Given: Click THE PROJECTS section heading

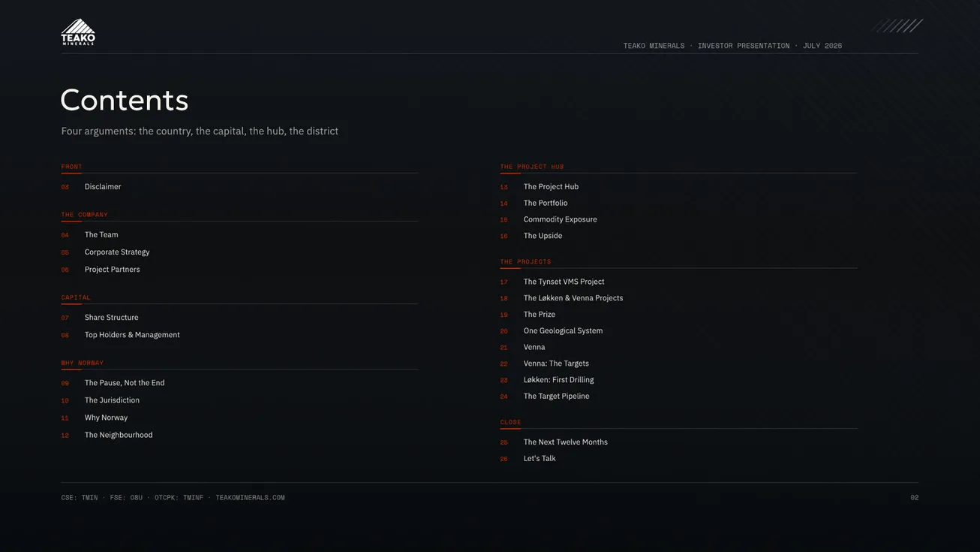Looking at the screenshot, I should (x=526, y=261).
